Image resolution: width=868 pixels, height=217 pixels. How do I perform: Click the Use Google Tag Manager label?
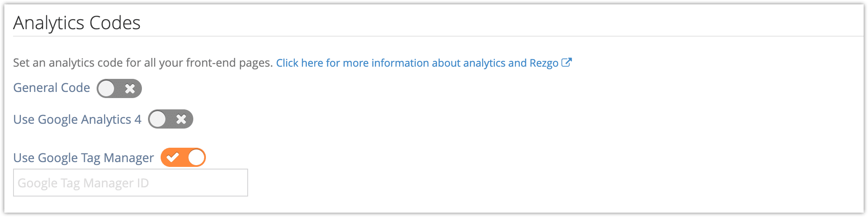[84, 158]
